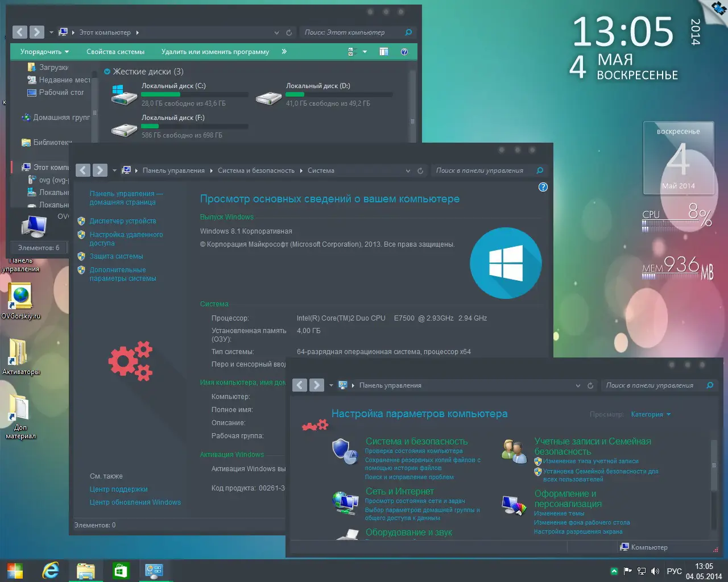This screenshot has height=582, width=728.
Task: Click the Сеть и Интернет category icon
Action: pos(345,502)
